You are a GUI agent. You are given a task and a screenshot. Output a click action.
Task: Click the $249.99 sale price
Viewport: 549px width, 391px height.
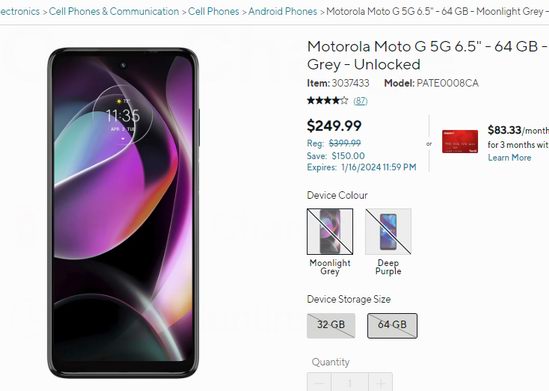[334, 126]
